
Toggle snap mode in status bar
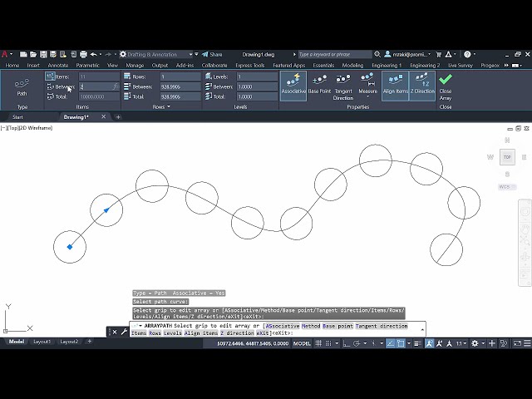coord(328,343)
